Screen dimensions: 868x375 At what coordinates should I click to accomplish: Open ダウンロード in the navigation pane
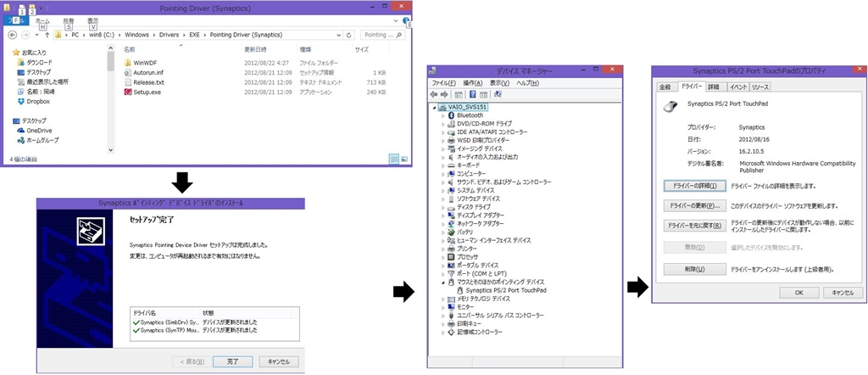point(39,63)
